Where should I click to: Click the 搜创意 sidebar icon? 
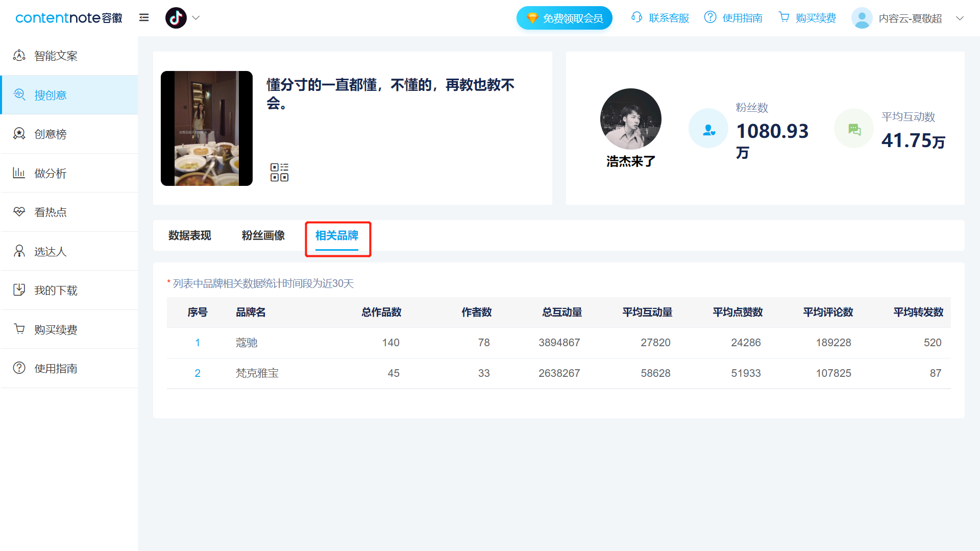pyautogui.click(x=19, y=94)
